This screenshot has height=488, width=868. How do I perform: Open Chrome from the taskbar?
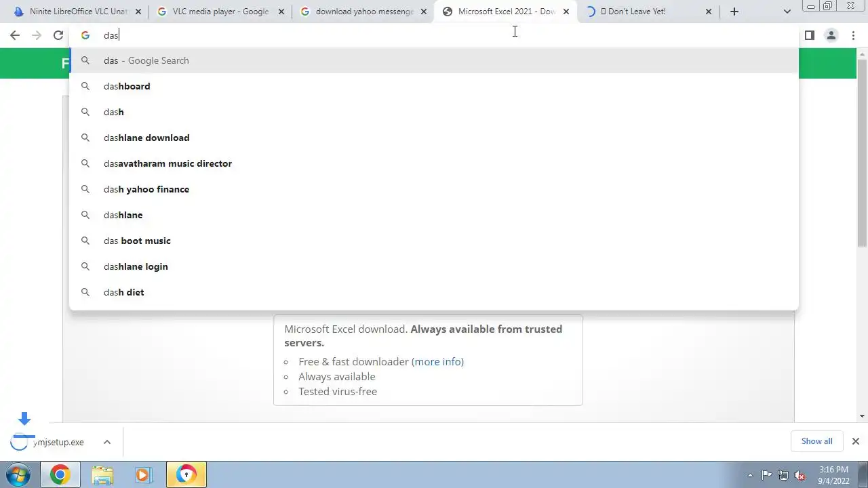pyautogui.click(x=60, y=475)
